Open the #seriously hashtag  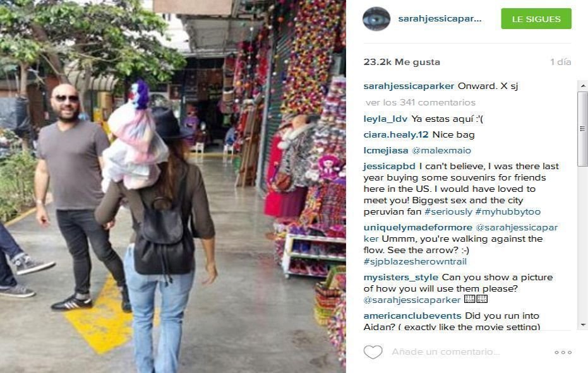click(448, 211)
